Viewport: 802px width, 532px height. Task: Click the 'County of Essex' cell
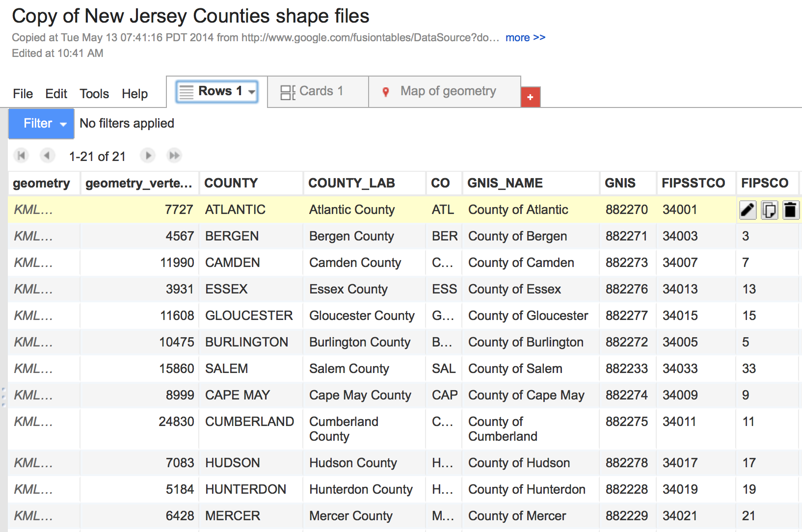(x=530, y=289)
